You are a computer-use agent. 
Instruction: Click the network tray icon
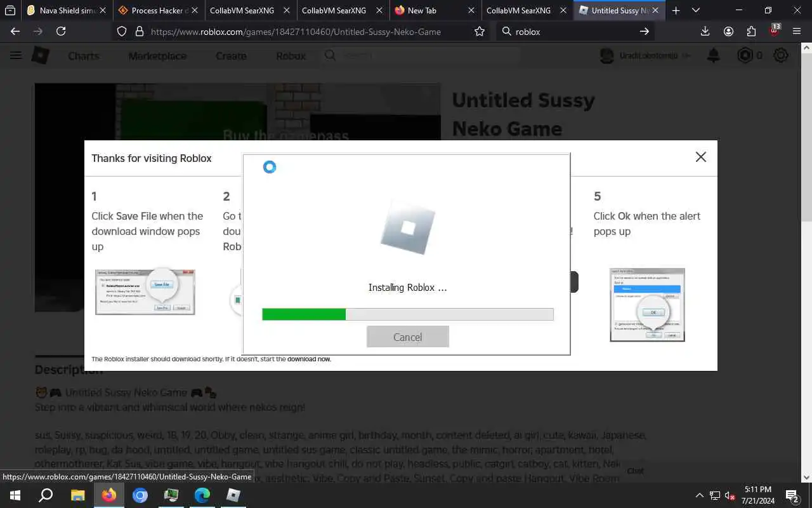pyautogui.click(x=715, y=495)
